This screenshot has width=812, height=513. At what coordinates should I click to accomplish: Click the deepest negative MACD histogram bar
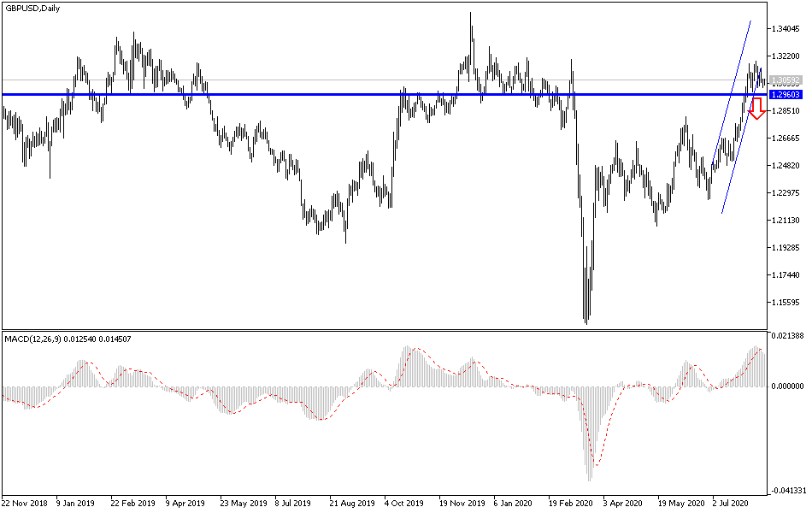point(591,462)
